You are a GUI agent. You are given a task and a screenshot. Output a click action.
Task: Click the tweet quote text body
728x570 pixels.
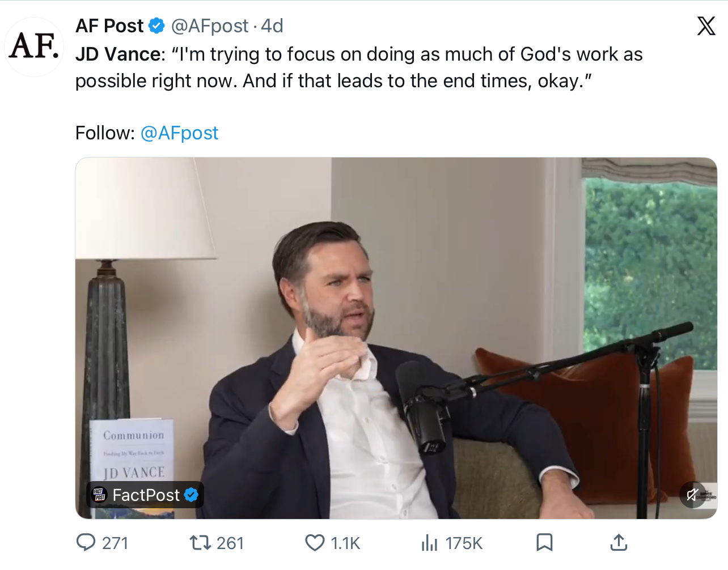359,67
